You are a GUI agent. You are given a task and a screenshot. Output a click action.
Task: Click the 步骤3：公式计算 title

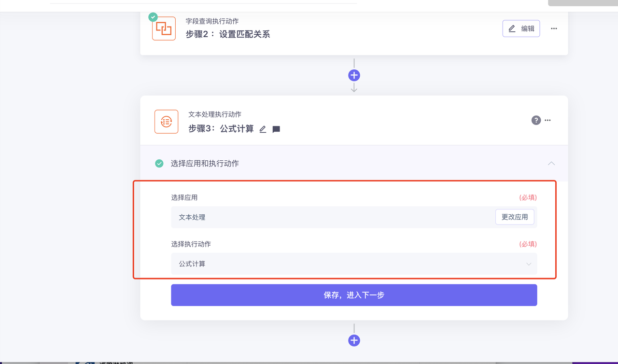[221, 129]
